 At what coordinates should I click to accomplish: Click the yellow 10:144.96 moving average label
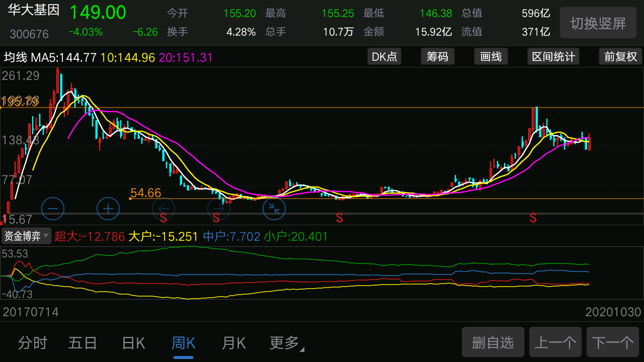(x=128, y=57)
